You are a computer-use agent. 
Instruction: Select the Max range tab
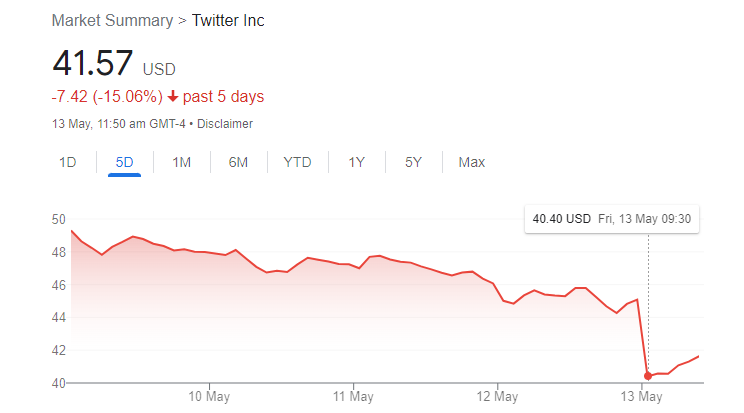pos(471,162)
